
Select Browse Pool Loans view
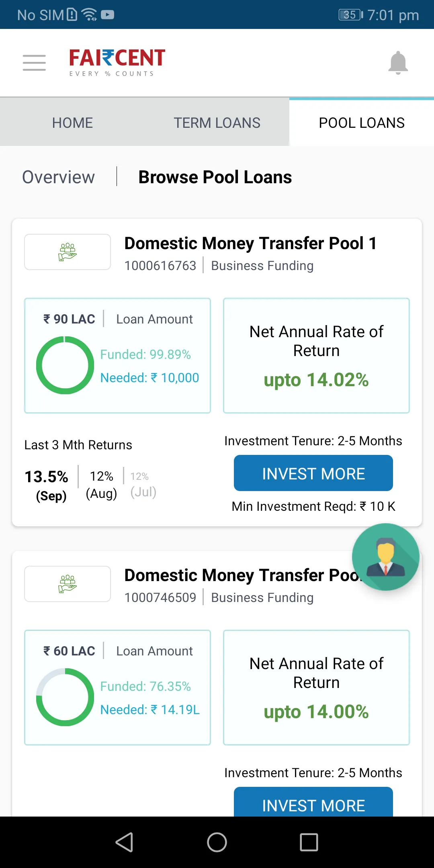pos(215,177)
